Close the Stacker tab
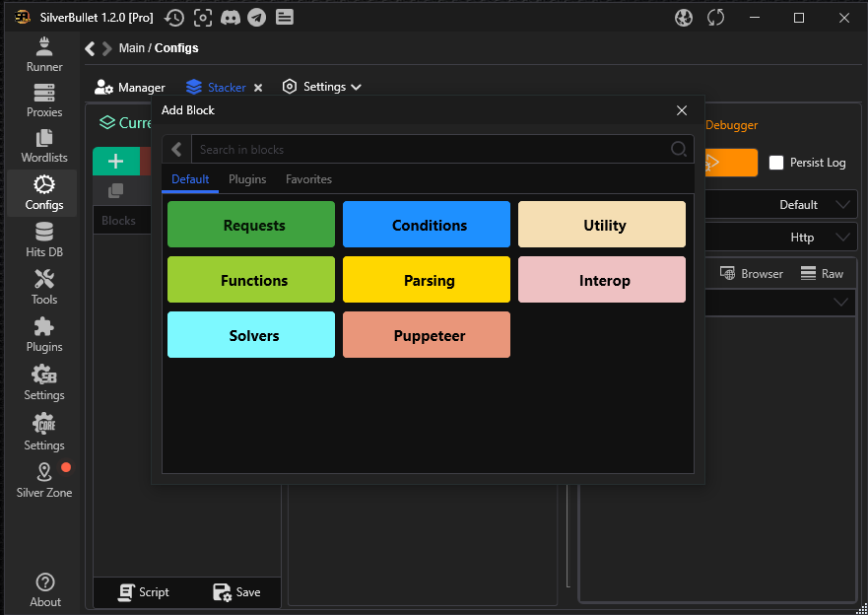The image size is (868, 615). [x=258, y=88]
